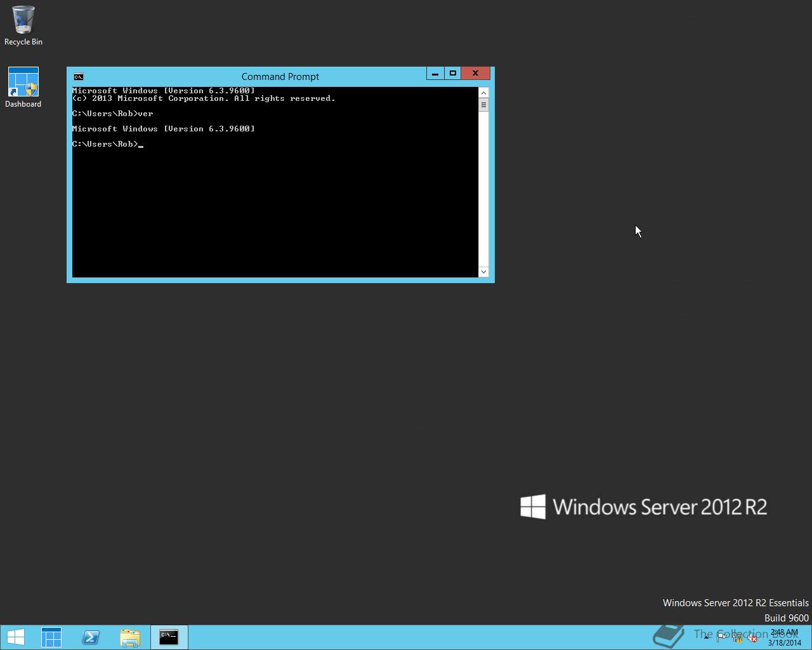Viewport: 812px width, 650px height.
Task: Open Action Center flag icon in tray
Action: (722, 637)
